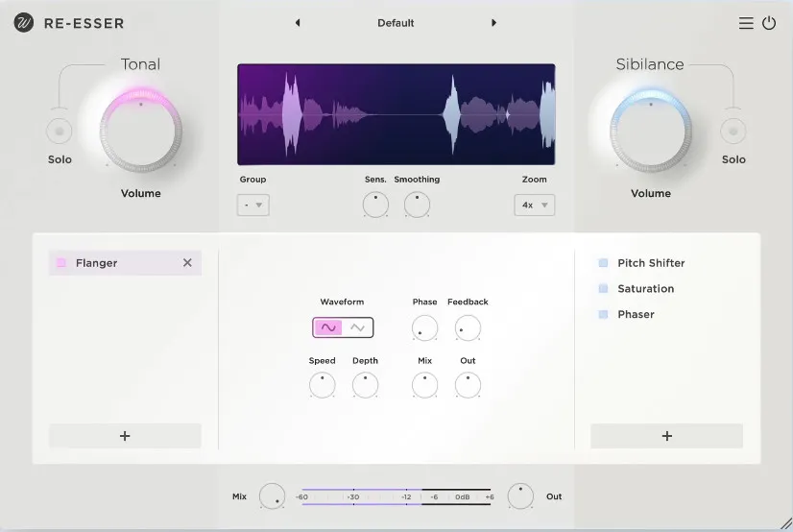Click the RE-ESSER circular logo icon
Viewport: 793px width, 532px height.
24,23
